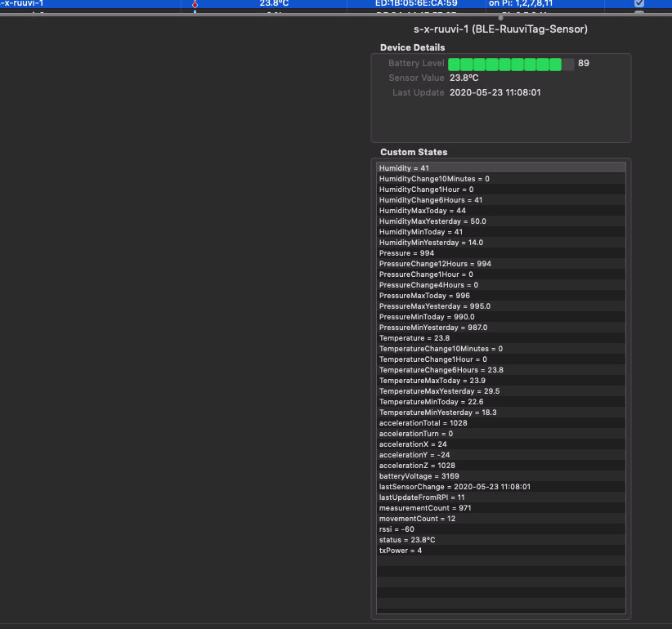Click the MAC address ED:1B:05:6E:CA:59 cell
This screenshot has height=629, width=672.
click(416, 3)
